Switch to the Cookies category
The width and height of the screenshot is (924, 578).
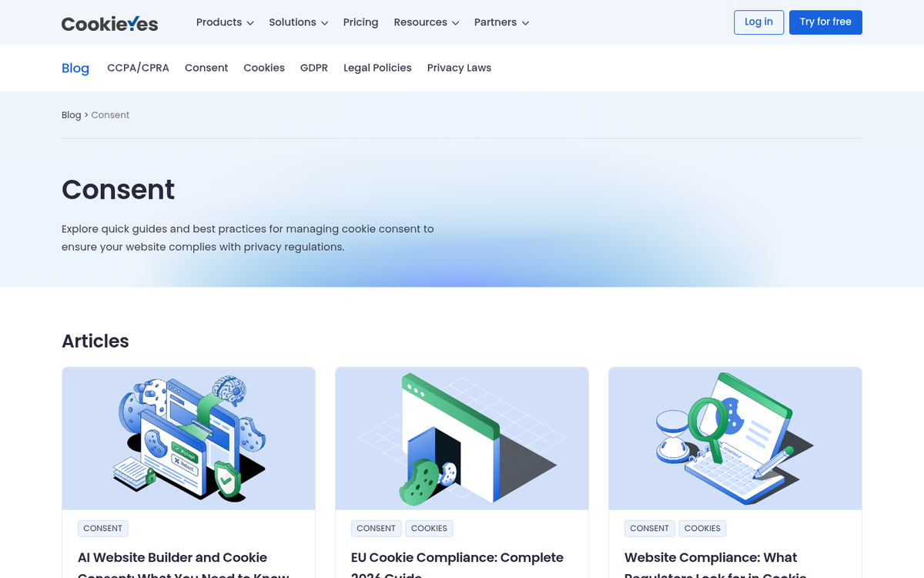264,68
